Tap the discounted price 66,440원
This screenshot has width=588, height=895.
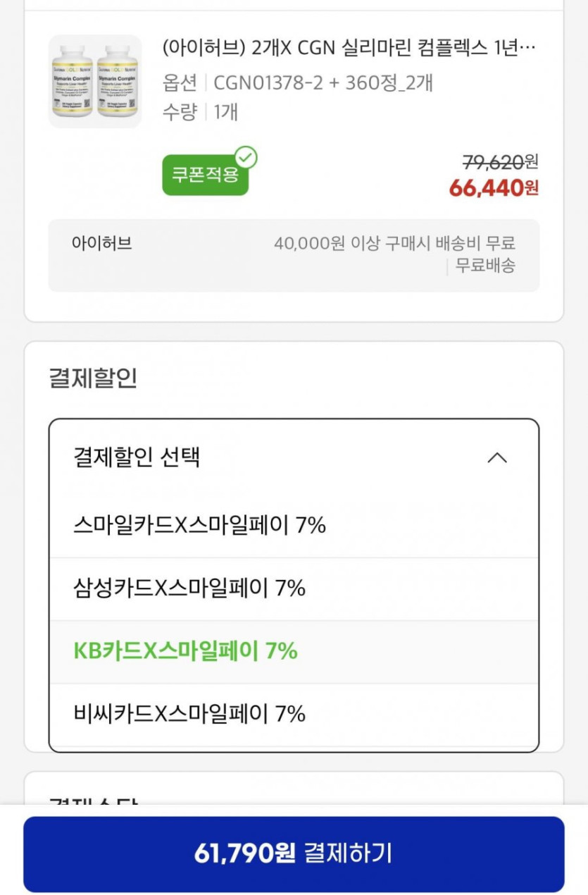[494, 188]
